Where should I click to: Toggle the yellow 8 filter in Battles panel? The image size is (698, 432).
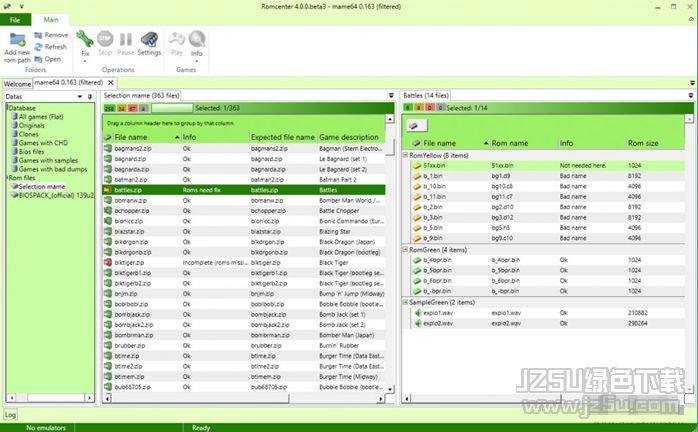419,107
